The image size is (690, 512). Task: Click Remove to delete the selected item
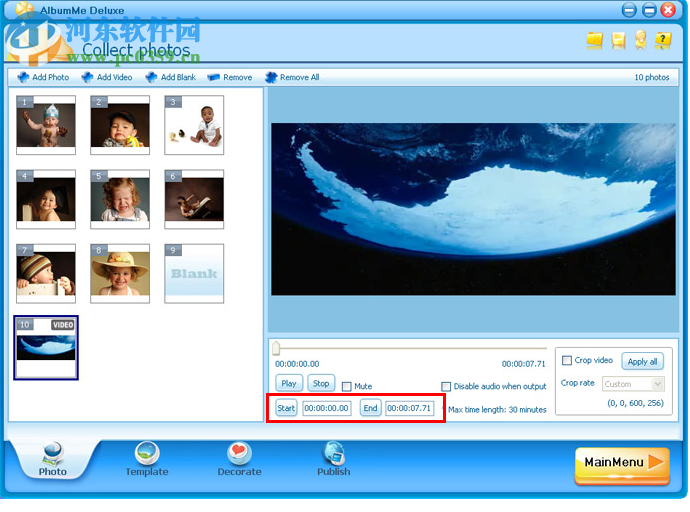point(230,77)
